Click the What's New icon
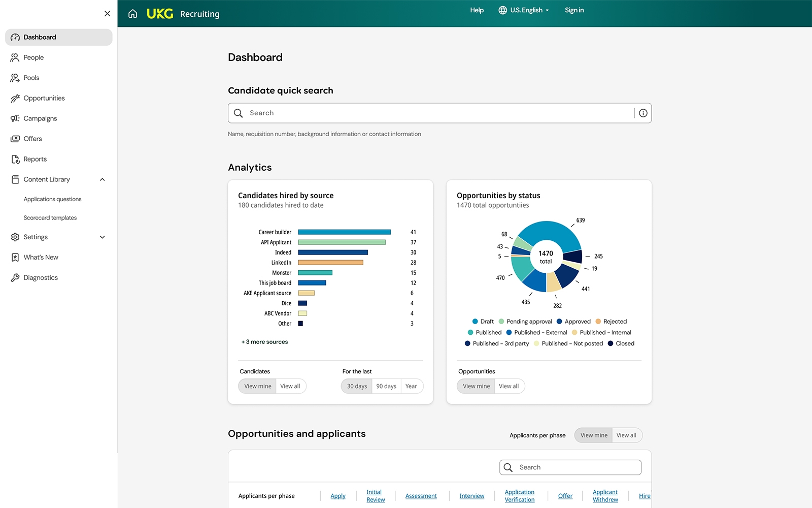 point(15,257)
